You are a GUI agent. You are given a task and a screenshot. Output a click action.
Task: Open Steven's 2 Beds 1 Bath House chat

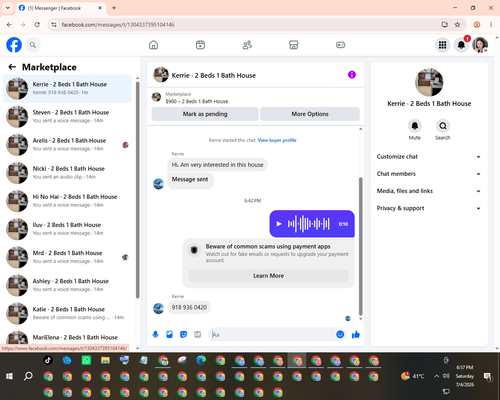click(68, 116)
